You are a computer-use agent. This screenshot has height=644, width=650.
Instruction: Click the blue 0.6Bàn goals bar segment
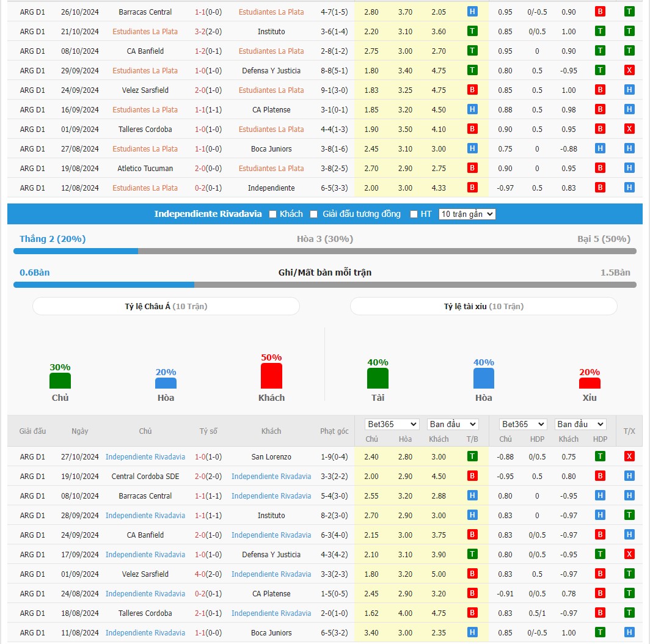[x=104, y=285]
